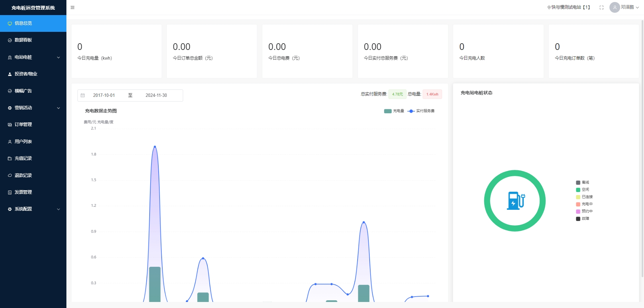Image resolution: width=644 pixels, height=308 pixels.
Task: Toggle 离线 status in pie legend
Action: tap(583, 183)
